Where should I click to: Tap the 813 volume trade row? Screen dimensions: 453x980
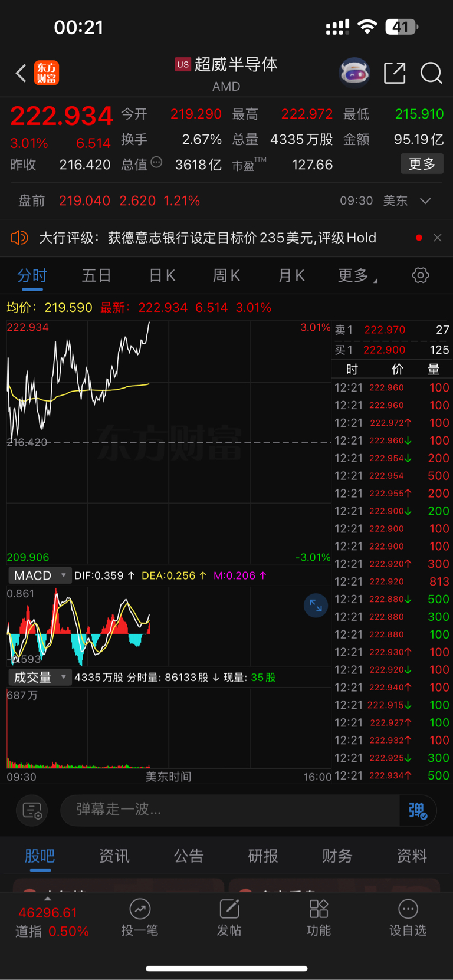392,581
